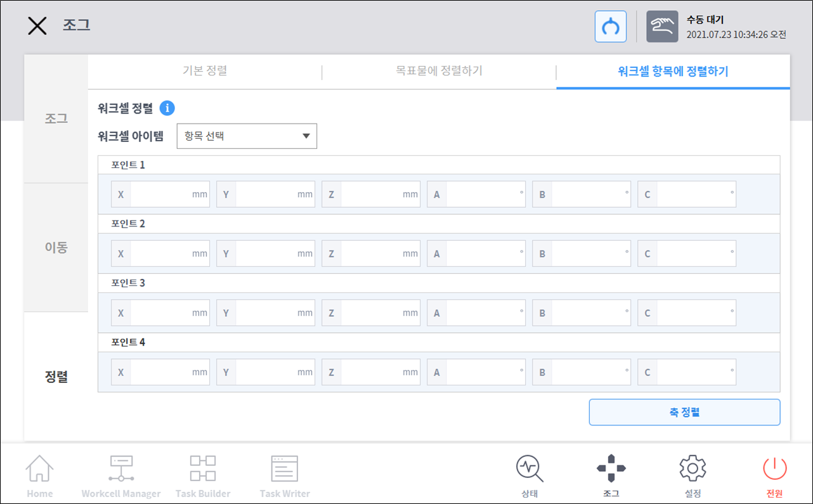The height and width of the screenshot is (504, 813).
Task: Click the 포인트 1 X coordinate field
Action: pyautogui.click(x=160, y=195)
